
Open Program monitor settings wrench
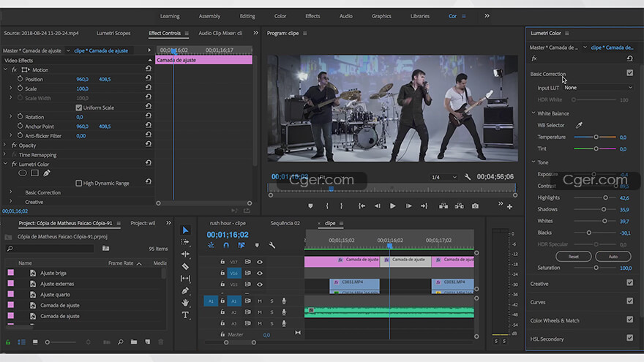coord(468,177)
